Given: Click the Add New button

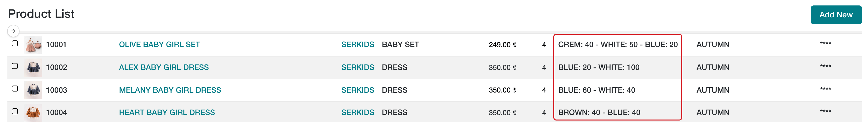Looking at the screenshot, I should 836,15.
